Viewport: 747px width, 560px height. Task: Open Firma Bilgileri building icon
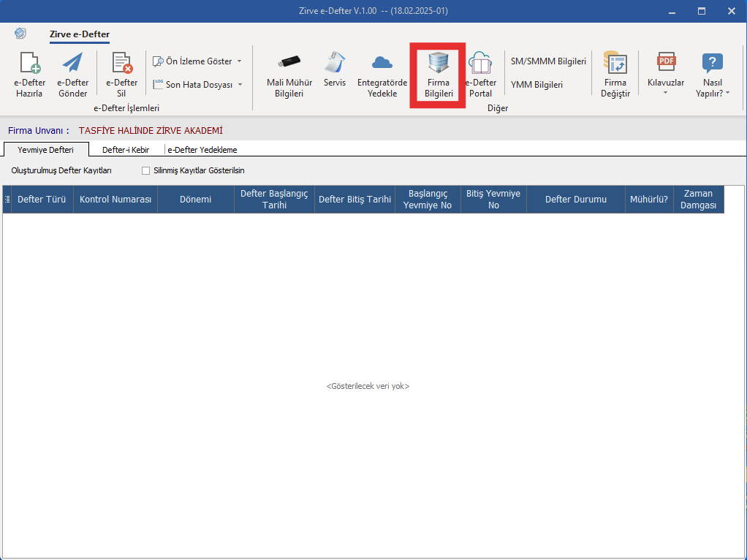(439, 63)
